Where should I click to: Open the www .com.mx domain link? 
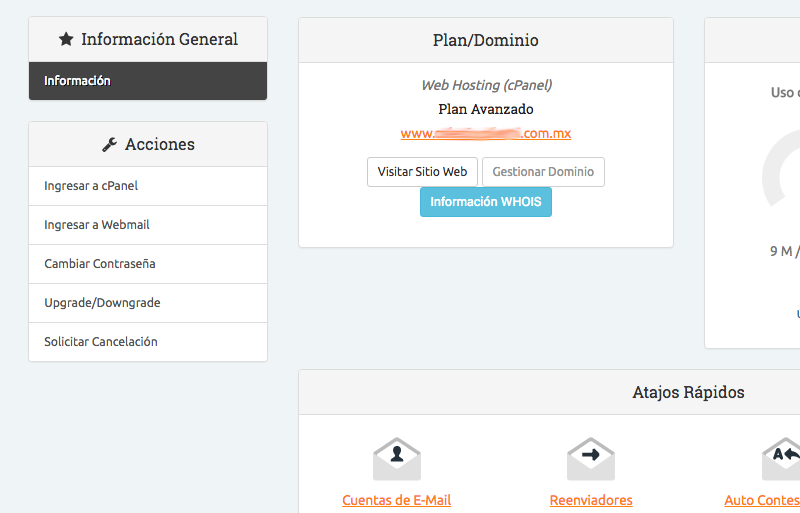click(x=485, y=133)
